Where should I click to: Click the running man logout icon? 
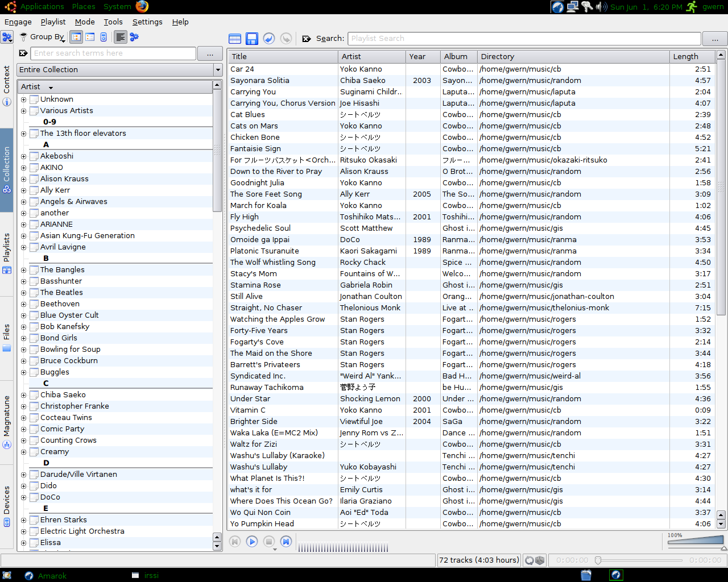tap(692, 7)
